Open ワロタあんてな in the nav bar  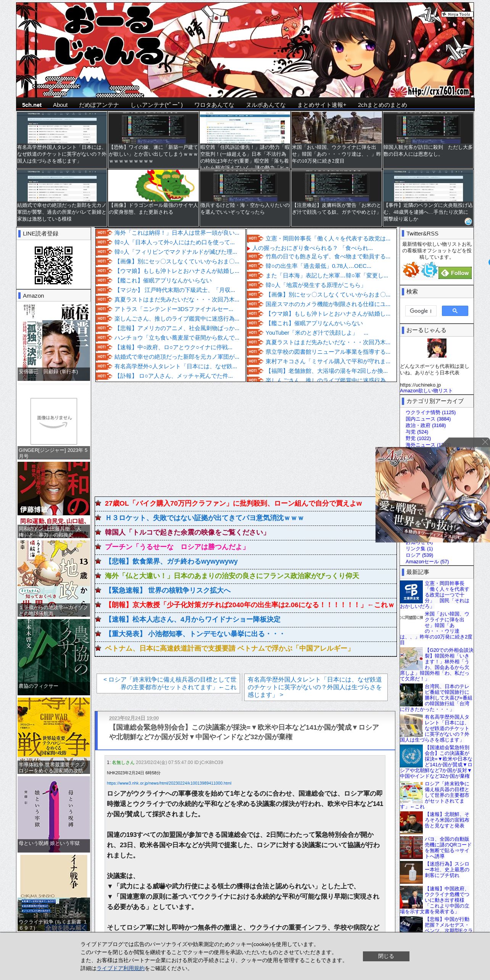click(214, 105)
